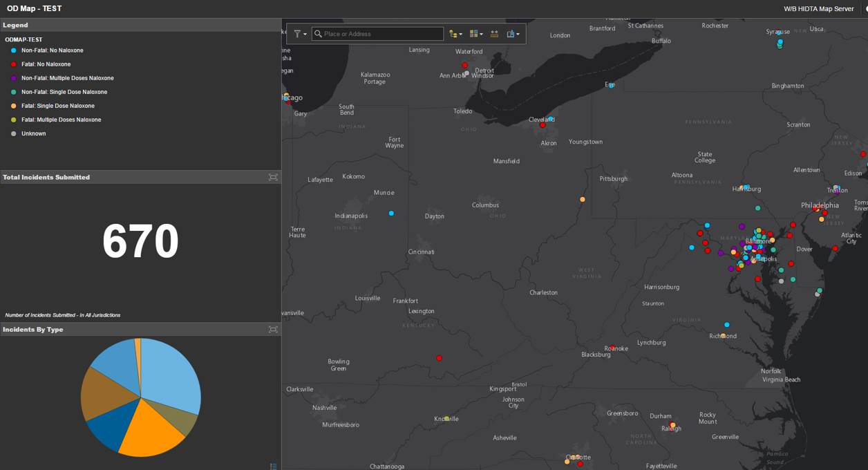Select yellow-green incident dot at Knoxville

point(446,418)
